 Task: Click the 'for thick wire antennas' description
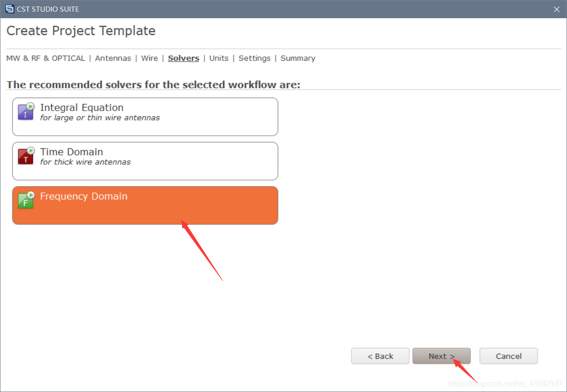pos(85,162)
